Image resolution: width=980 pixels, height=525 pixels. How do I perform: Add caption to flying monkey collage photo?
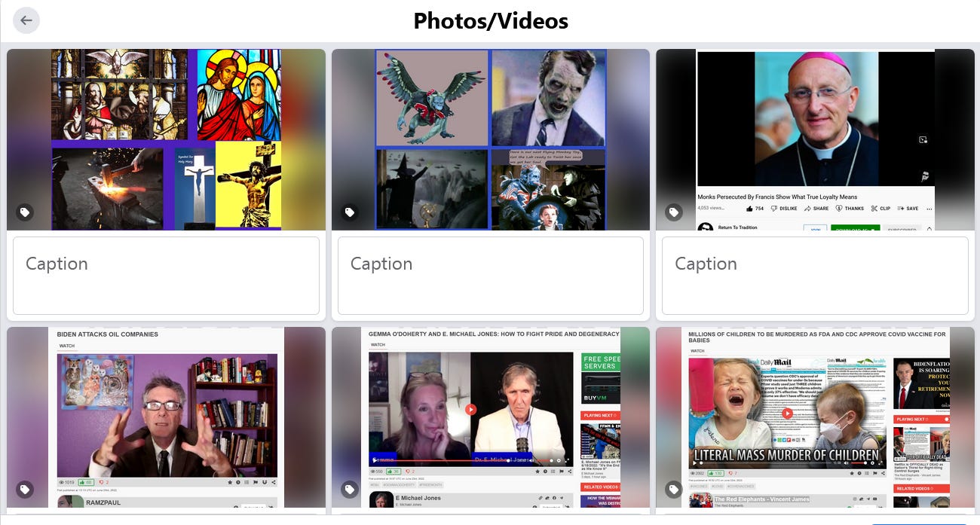[491, 276]
